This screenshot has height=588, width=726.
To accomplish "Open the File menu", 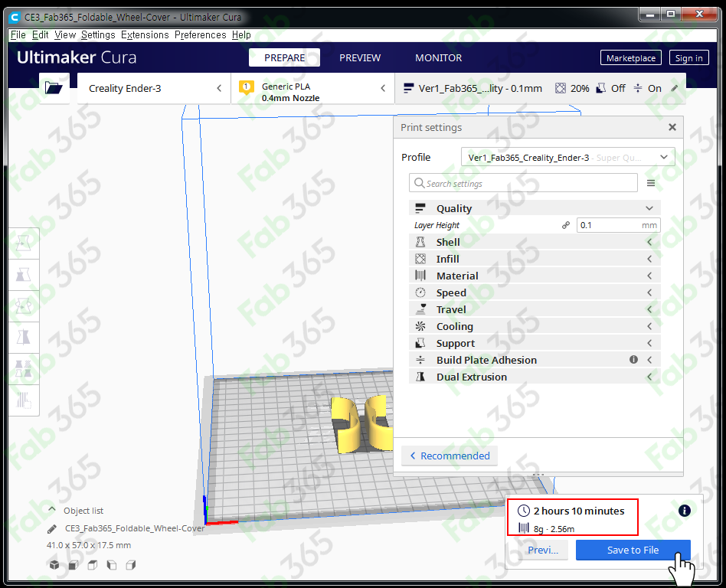I will click(18, 34).
